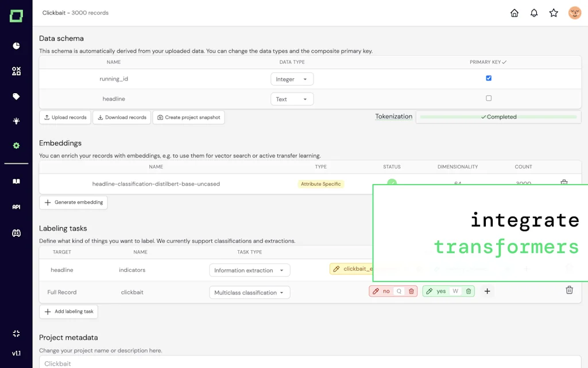The height and width of the screenshot is (368, 588).
Task: Click the Discord community icon in sidebar
Action: click(x=16, y=233)
